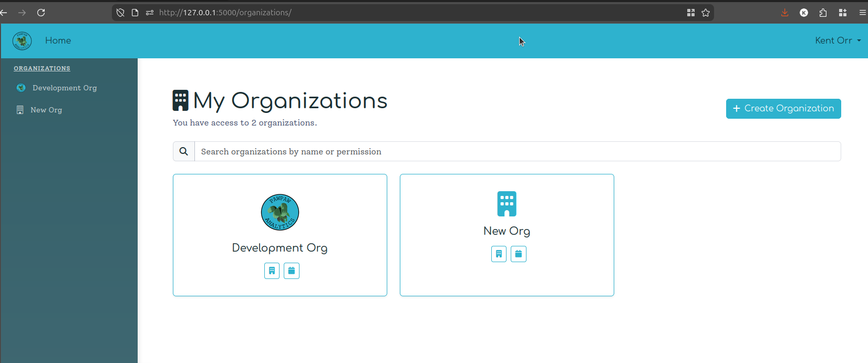
Task: Click the browser Forward arrow
Action: [x=22, y=13]
